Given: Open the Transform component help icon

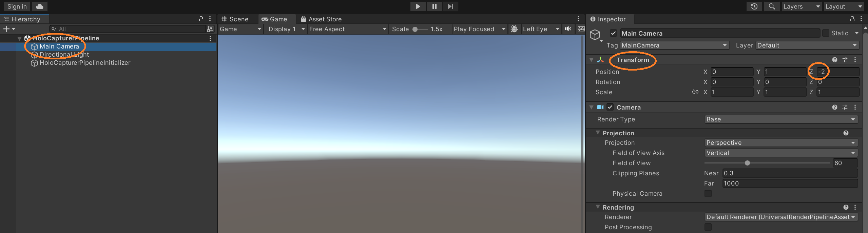Looking at the screenshot, I should click(835, 60).
